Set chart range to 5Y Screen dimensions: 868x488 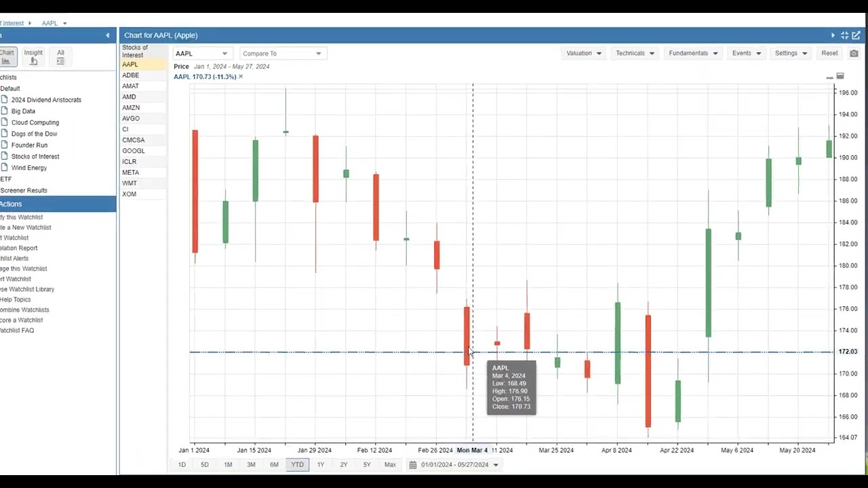(x=367, y=465)
